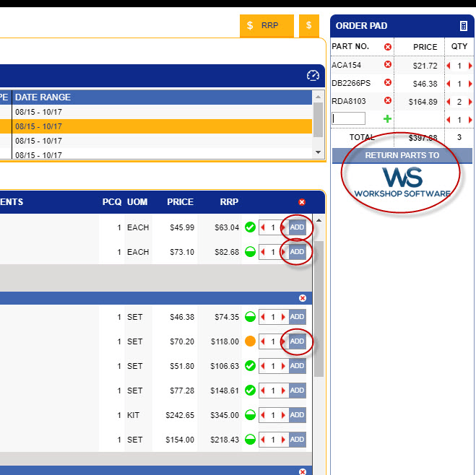Screen dimensions: 476x475
Task: Remove all parts via PART NO. header X
Action: click(388, 47)
